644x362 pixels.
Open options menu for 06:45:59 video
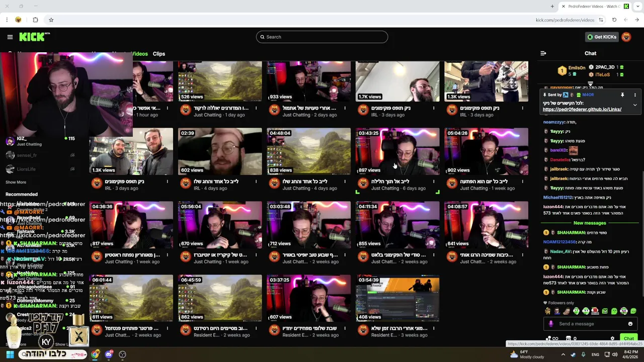tap(256, 328)
